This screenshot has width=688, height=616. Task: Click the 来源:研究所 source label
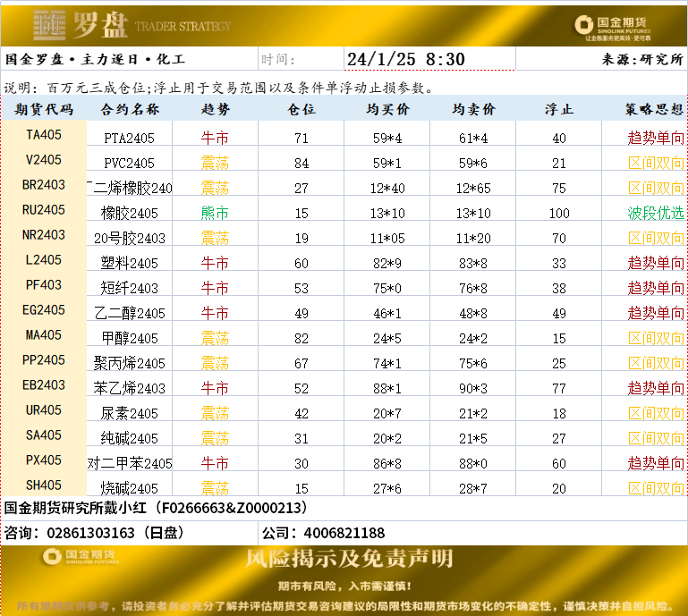click(x=642, y=59)
